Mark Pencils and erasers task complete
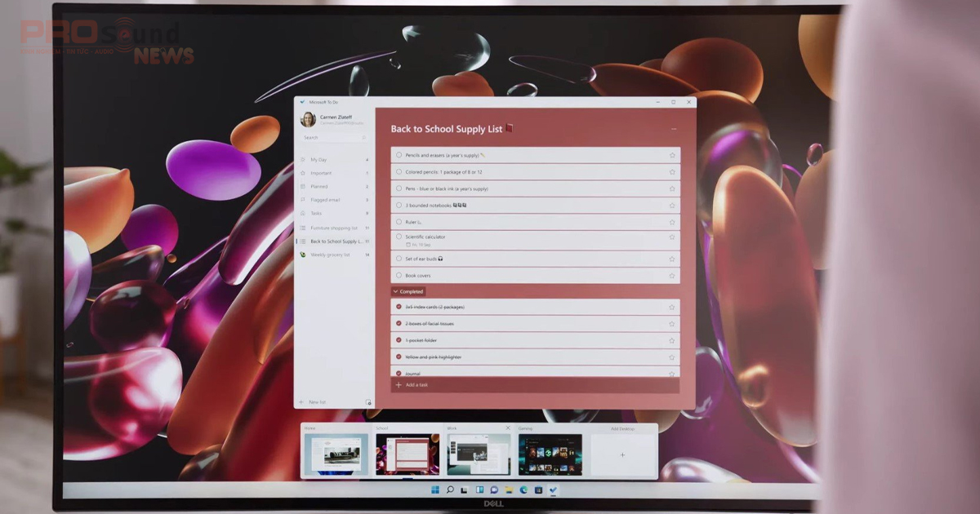 click(x=400, y=154)
